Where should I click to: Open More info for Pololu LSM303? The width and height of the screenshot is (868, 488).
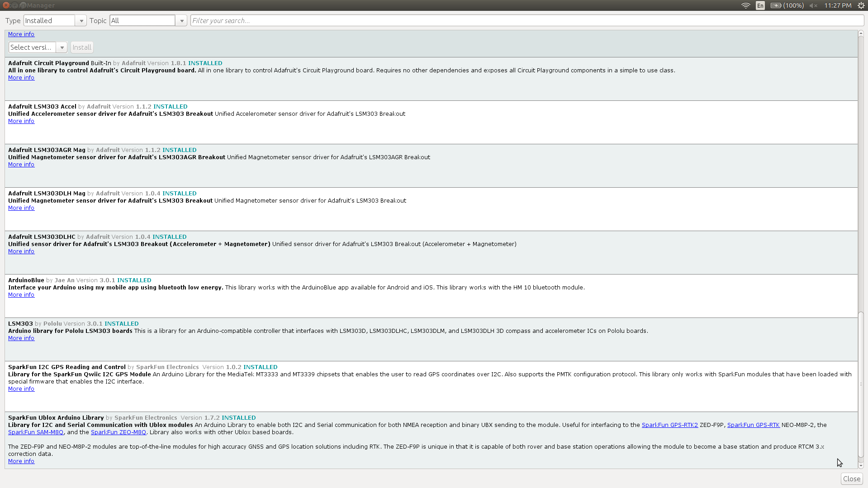click(x=21, y=338)
